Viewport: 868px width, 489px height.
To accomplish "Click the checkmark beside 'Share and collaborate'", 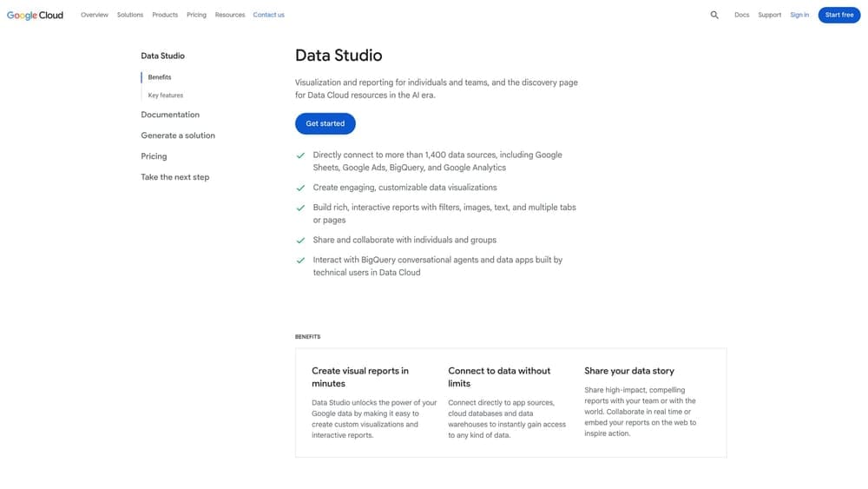I will coord(300,241).
